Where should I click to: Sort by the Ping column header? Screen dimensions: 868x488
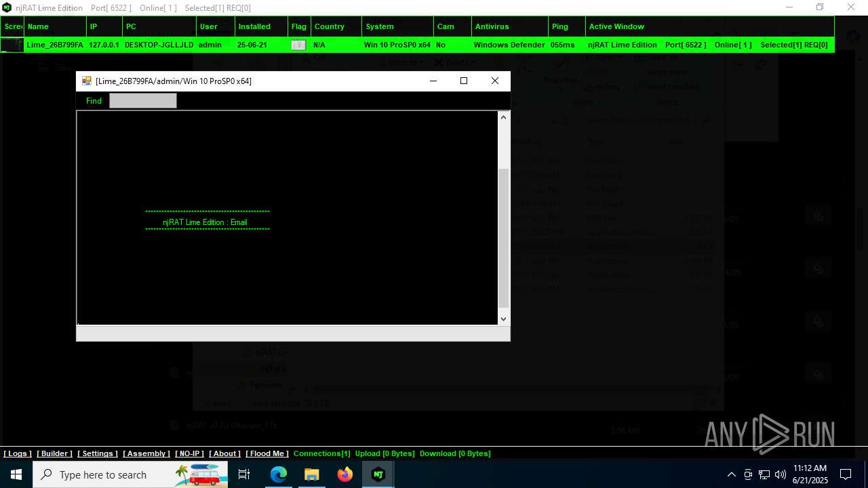[567, 26]
